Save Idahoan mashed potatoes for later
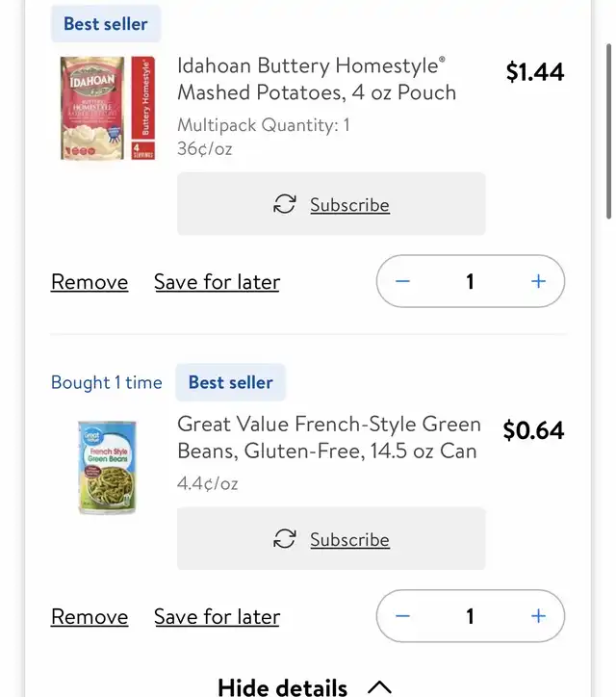This screenshot has width=616, height=697. click(x=217, y=282)
